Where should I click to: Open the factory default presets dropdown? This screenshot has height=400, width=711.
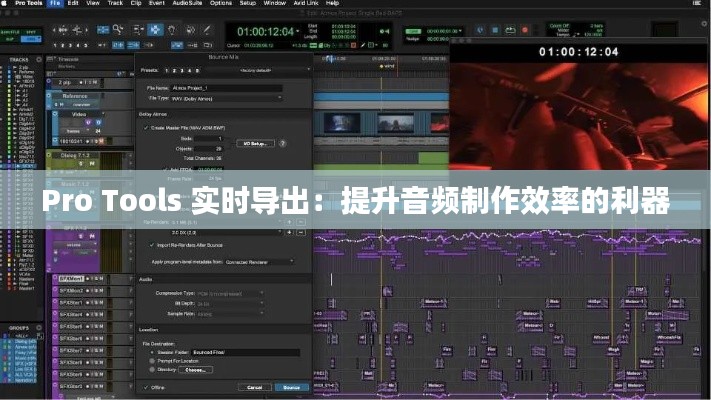pyautogui.click(x=257, y=70)
